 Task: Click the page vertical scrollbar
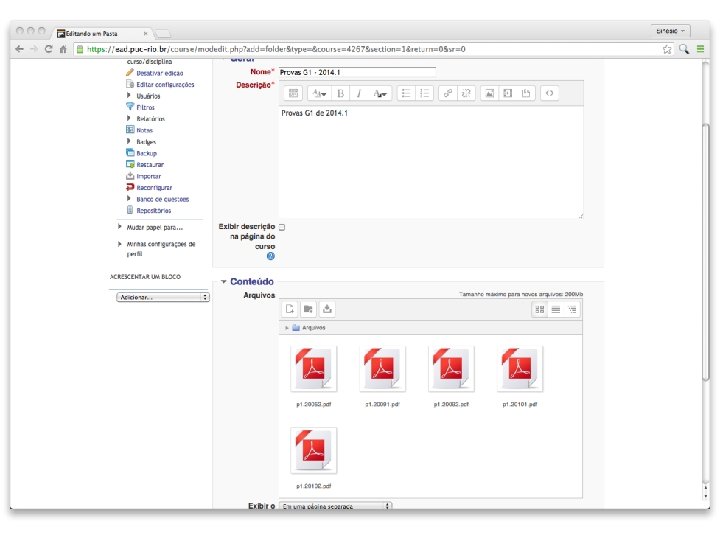click(x=706, y=251)
